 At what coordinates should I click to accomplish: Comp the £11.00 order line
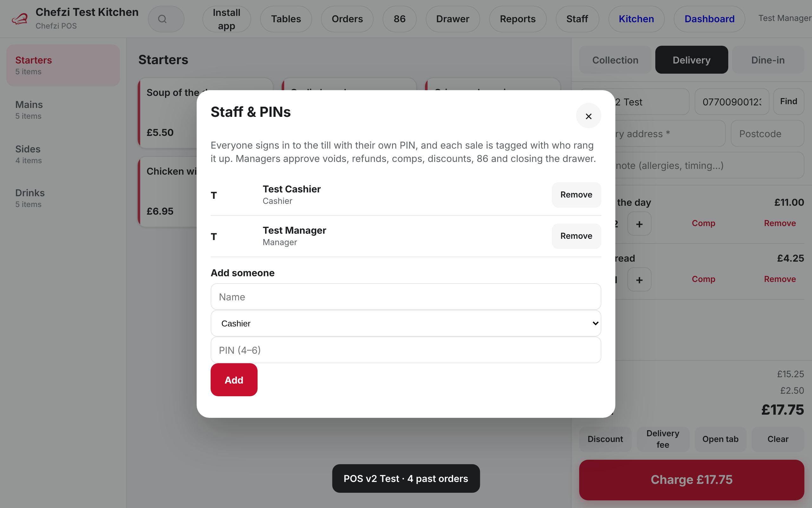703,223
